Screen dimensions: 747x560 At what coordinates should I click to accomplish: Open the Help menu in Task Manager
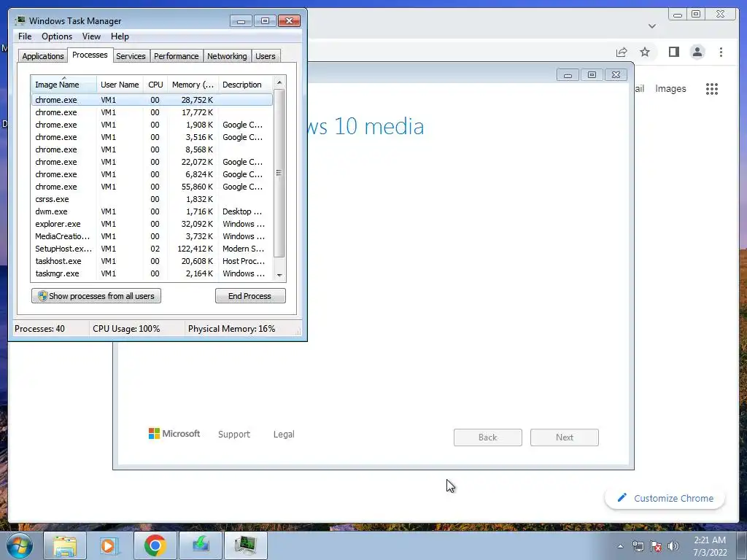point(120,36)
